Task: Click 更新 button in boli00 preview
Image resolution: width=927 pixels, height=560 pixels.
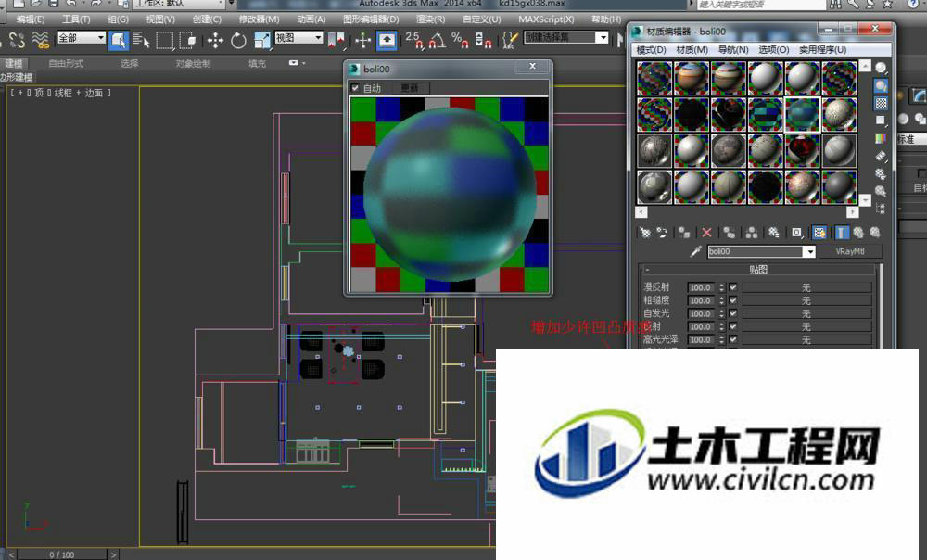Action: click(x=409, y=88)
